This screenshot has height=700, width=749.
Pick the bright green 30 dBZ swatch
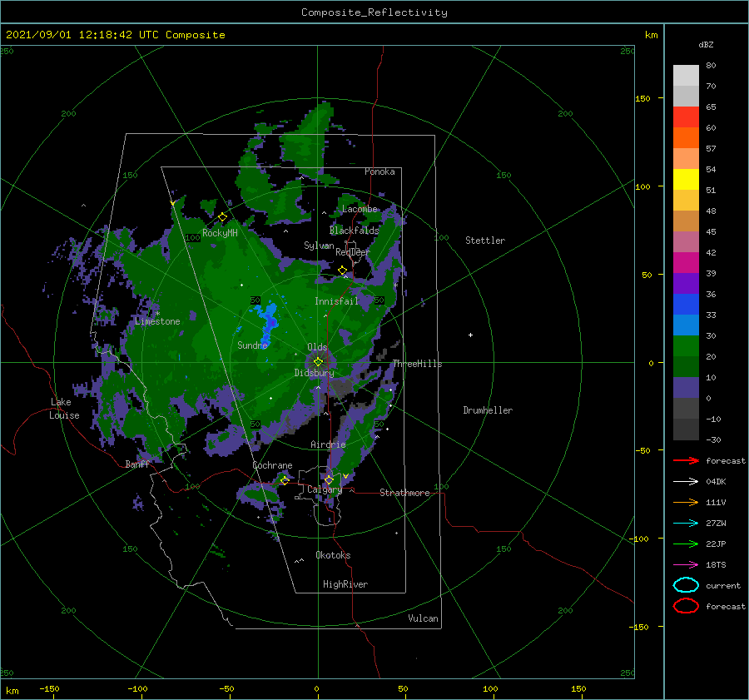[686, 345]
